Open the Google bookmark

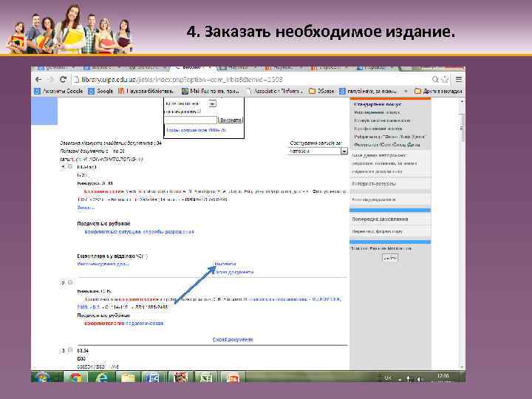[x=100, y=91]
